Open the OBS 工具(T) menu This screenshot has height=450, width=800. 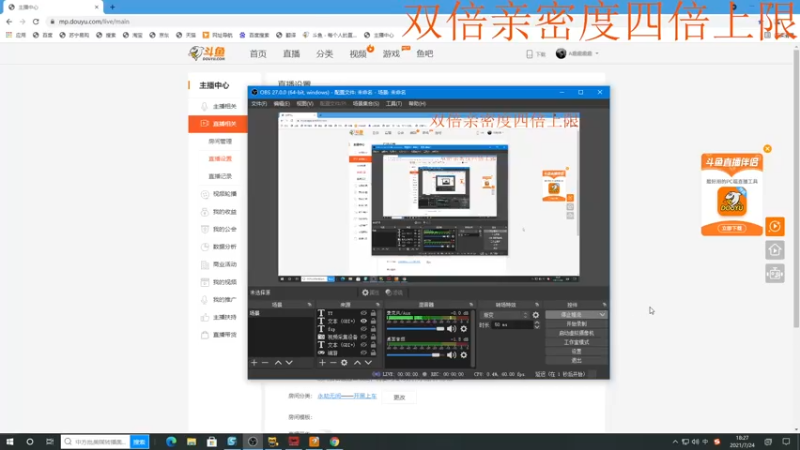click(394, 104)
